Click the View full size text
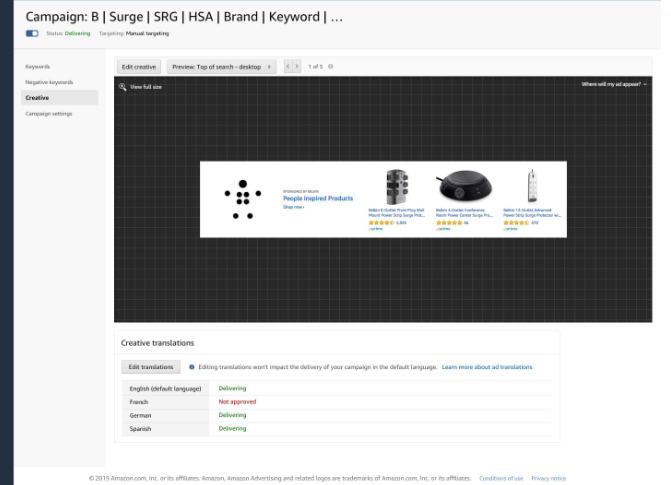Viewport: 671px width, 485px height. point(146,87)
